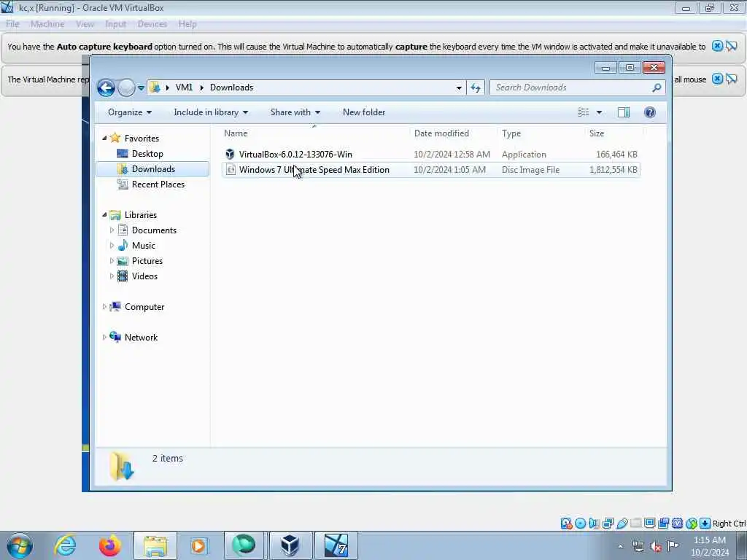The image size is (747, 560).
Task: Open Desktop in Favorites
Action: click(x=147, y=154)
